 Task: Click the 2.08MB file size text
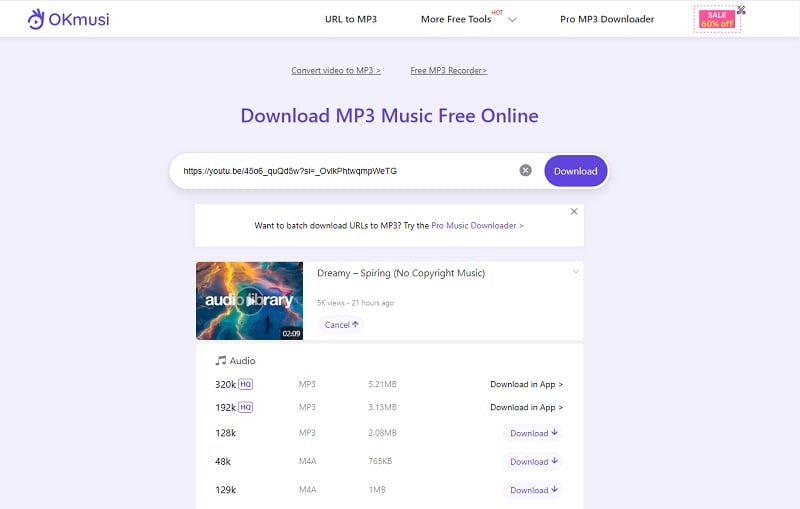click(x=382, y=432)
